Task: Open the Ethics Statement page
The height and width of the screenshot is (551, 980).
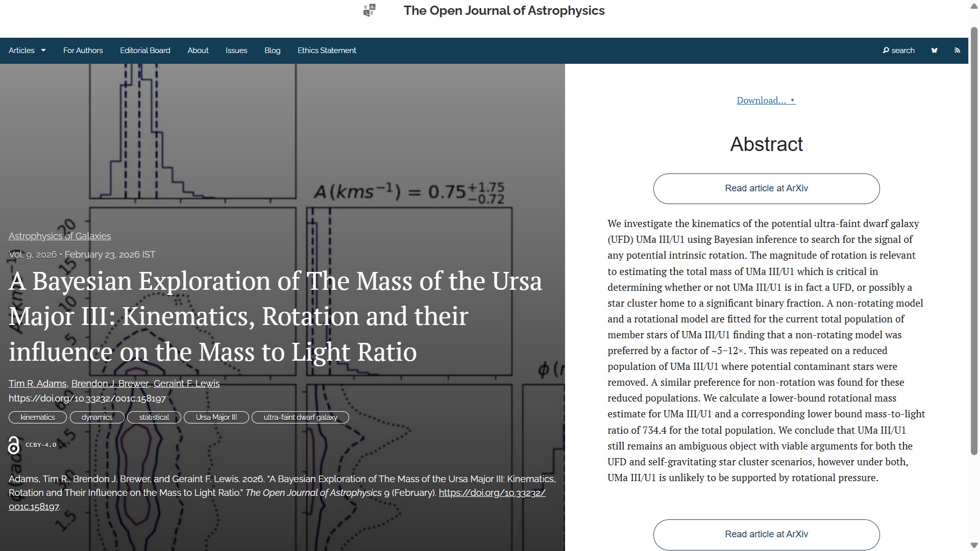Action: coord(327,51)
